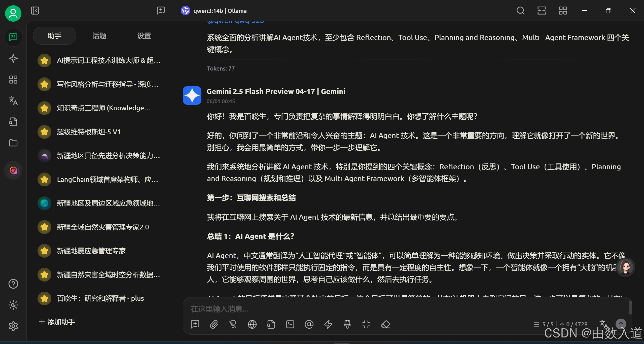Screen dimensions: 644x344
Task: Click the 0 / 4728 token estimate
Action: (574, 324)
